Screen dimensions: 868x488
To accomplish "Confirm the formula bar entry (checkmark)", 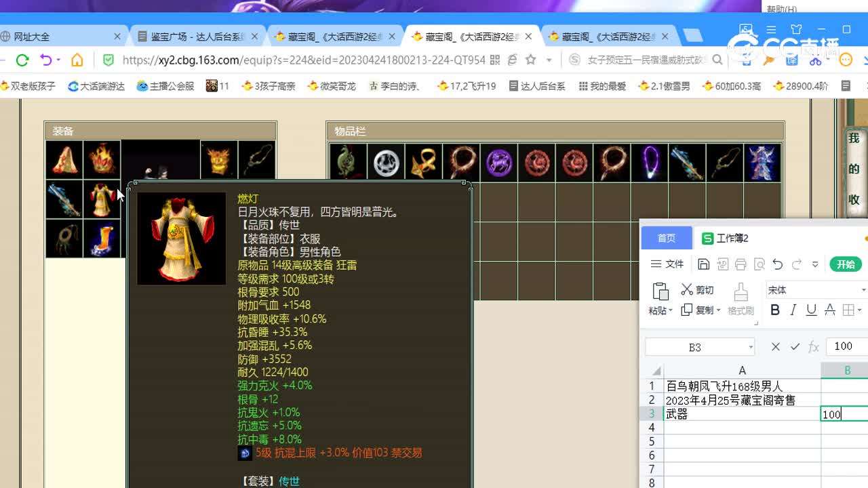I will (x=795, y=347).
